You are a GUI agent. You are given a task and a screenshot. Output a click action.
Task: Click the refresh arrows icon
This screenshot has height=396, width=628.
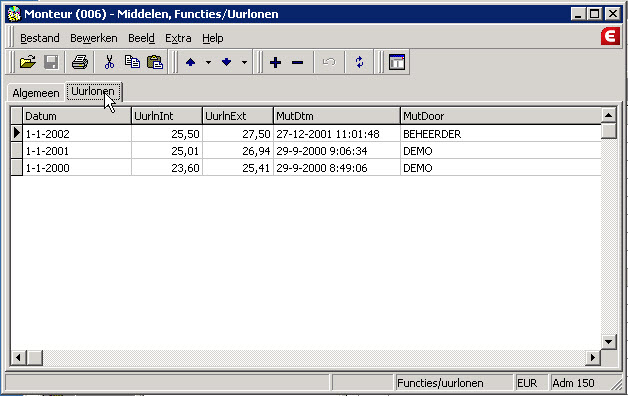(359, 62)
